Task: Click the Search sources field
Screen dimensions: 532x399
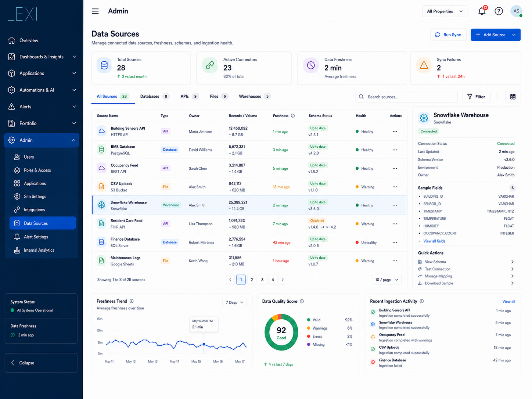Action: (x=407, y=97)
